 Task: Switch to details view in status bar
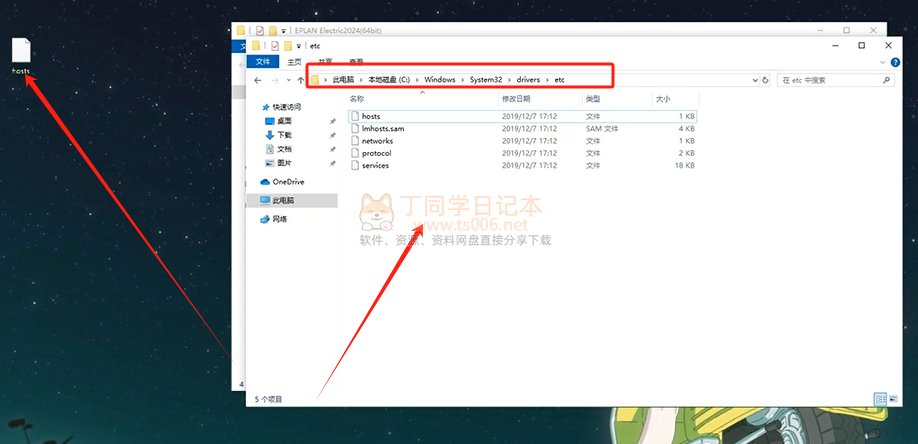pyautogui.click(x=879, y=398)
